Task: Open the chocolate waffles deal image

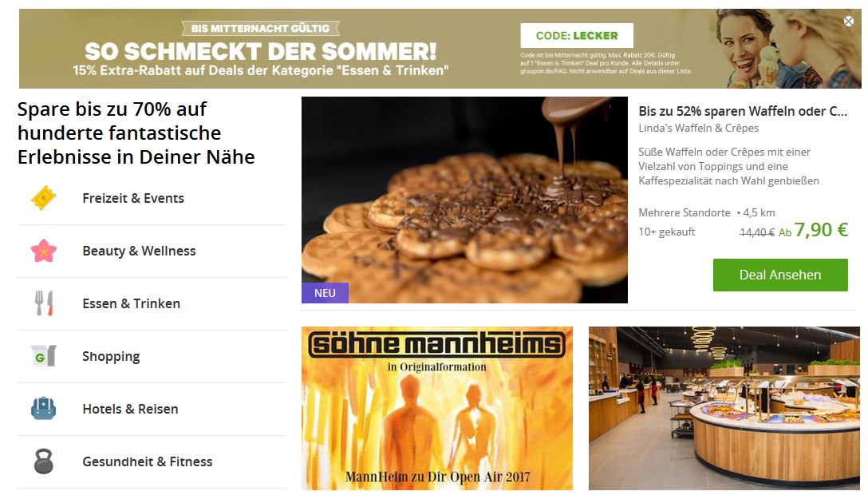Action: click(464, 200)
